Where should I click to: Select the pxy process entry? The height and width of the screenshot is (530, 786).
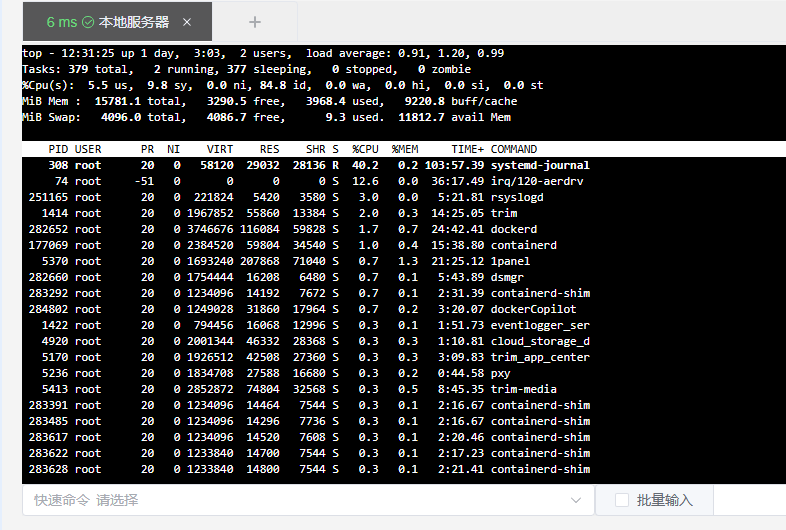500,374
